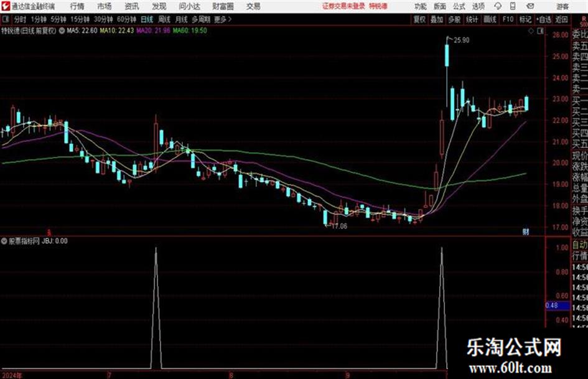The height and width of the screenshot is (379, 588).
Task: Open F10 company info
Action: click(x=508, y=19)
